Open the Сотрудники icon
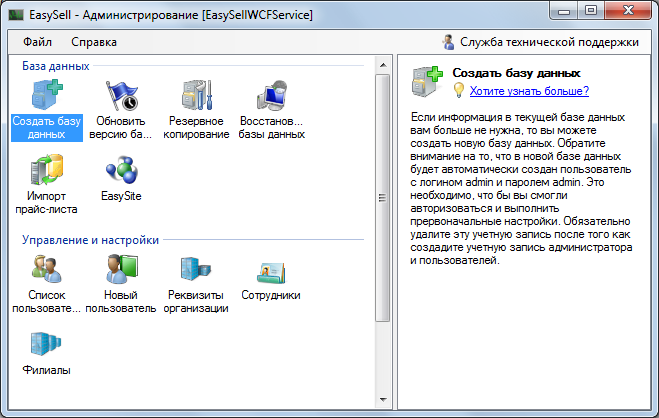This screenshot has width=659, height=418. (271, 272)
